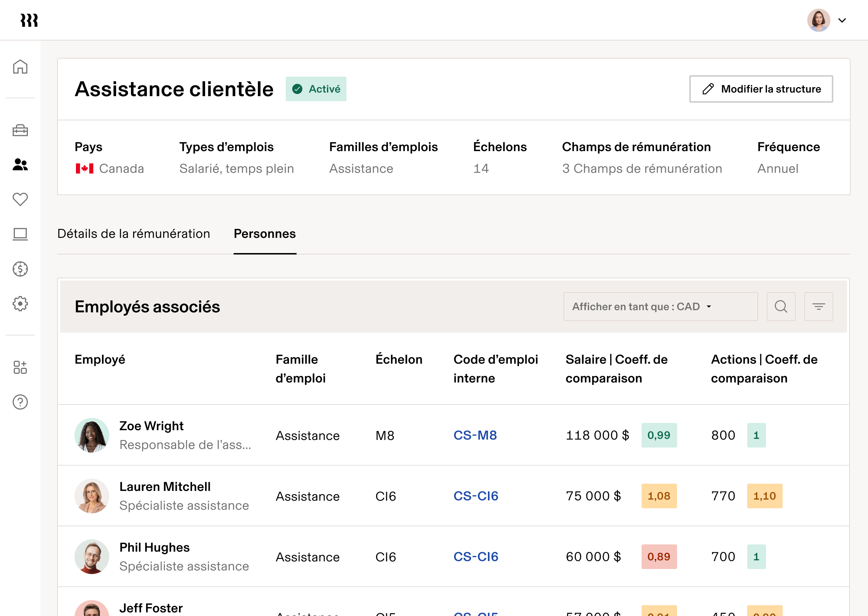Click Zoe Wright's avatar thumbnail

coord(92,435)
